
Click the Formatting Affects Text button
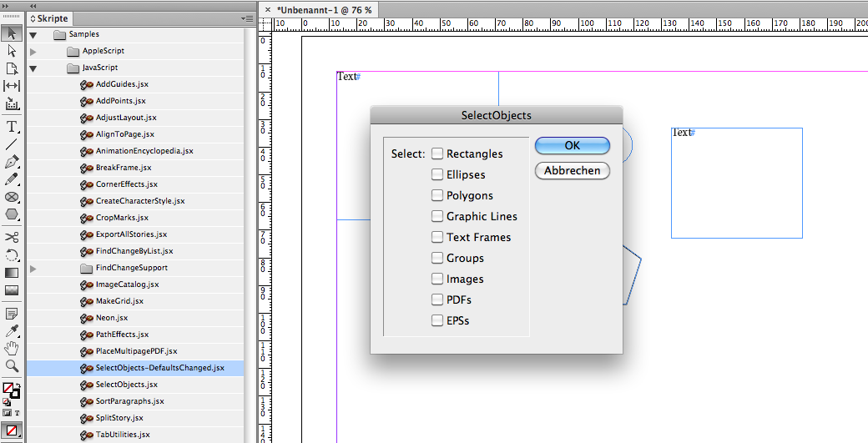tap(18, 413)
